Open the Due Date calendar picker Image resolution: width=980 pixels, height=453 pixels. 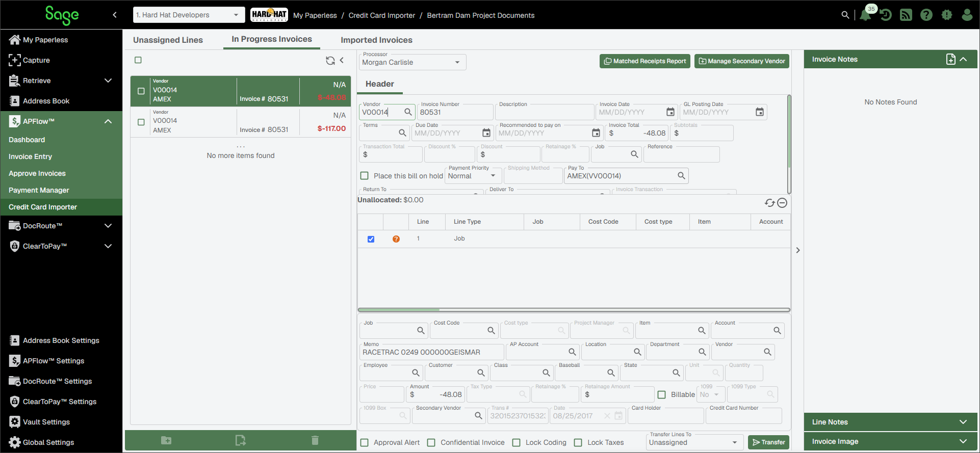486,133
